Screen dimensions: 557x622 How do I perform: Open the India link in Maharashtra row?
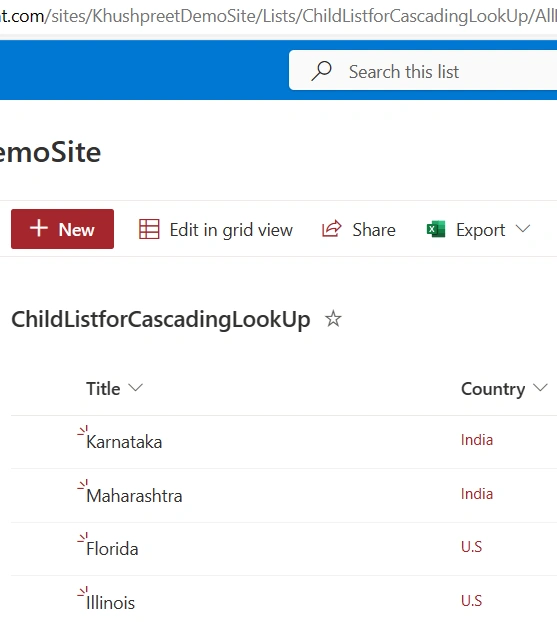click(477, 494)
